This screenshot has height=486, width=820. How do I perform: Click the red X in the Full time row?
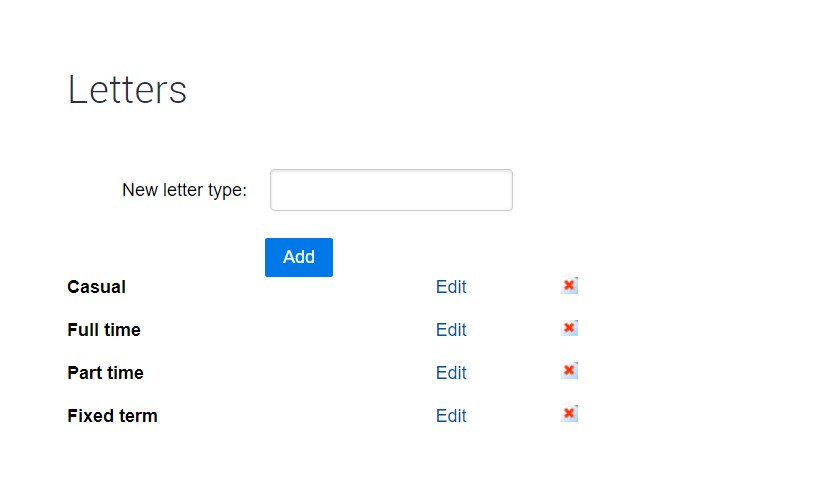click(569, 329)
